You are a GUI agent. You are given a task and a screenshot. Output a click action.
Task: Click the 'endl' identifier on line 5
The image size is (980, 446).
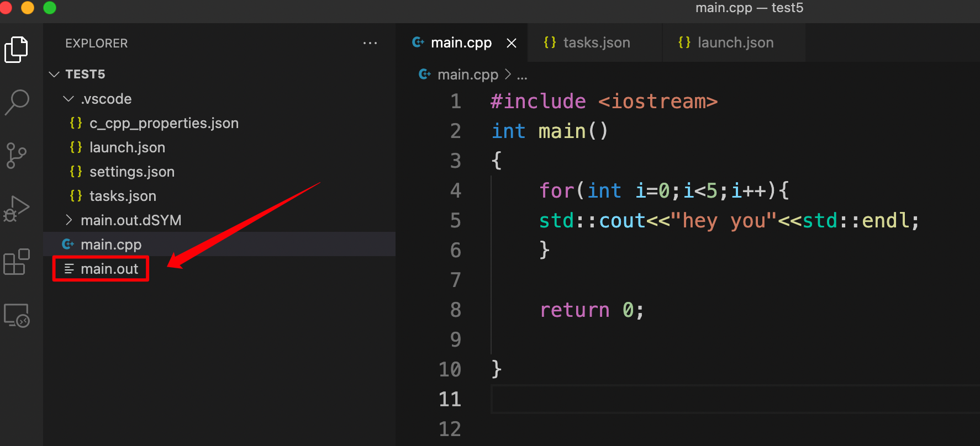coord(886,221)
